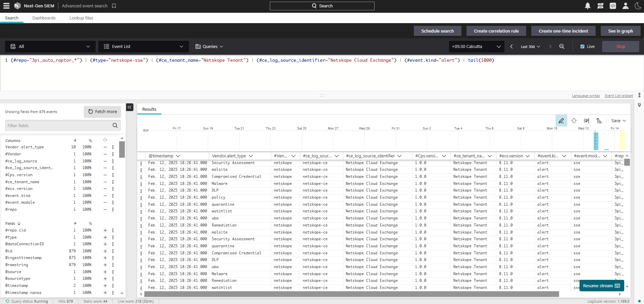Image resolution: width=644 pixels, height=304 pixels.
Task: Click the results horizontal scrollbar
Action: tap(352, 294)
